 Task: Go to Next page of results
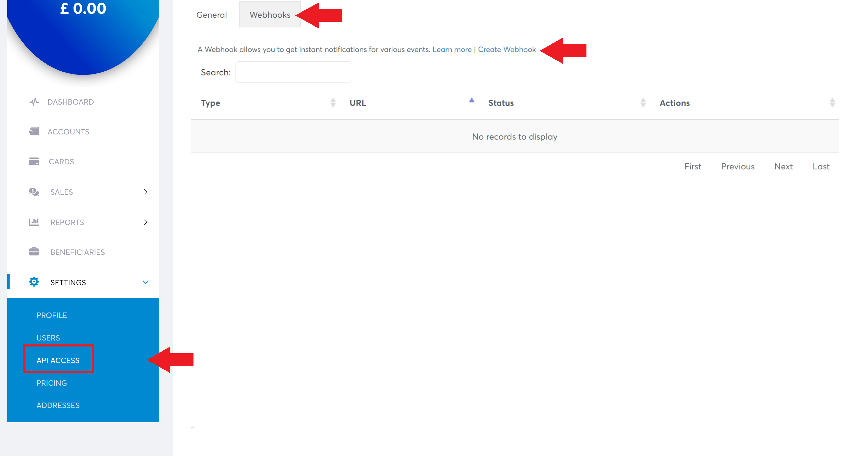click(x=783, y=166)
